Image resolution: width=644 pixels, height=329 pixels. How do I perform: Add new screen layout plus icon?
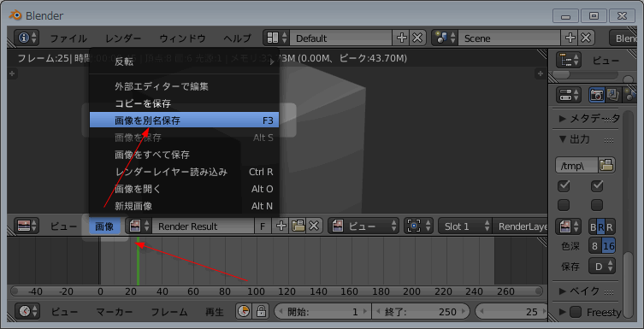click(401, 38)
